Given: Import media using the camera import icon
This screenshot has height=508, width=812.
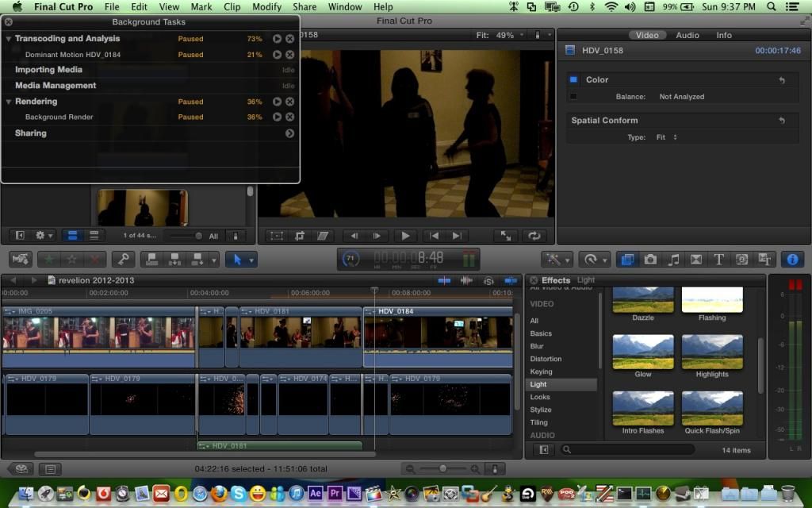Looking at the screenshot, I should (20, 260).
